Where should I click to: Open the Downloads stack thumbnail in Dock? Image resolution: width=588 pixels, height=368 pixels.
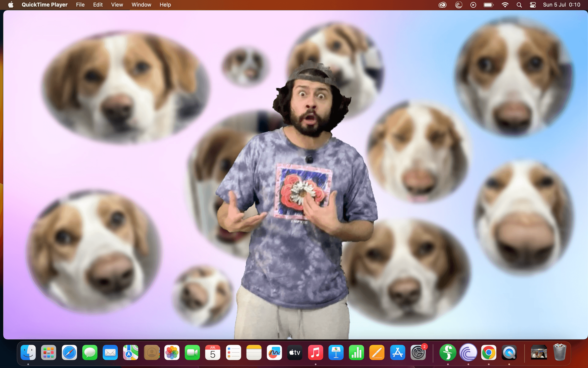click(539, 353)
